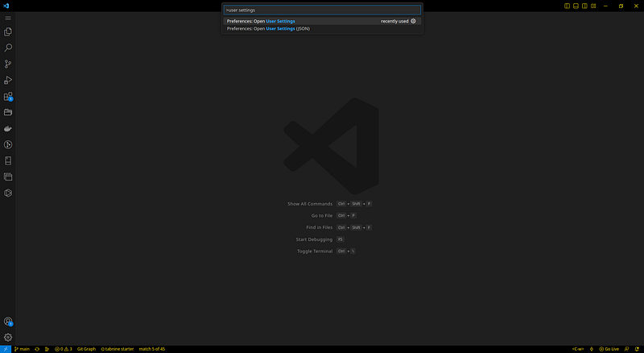Screen dimensions: 644x353
Task: Open the Source Control view
Action: click(x=8, y=64)
